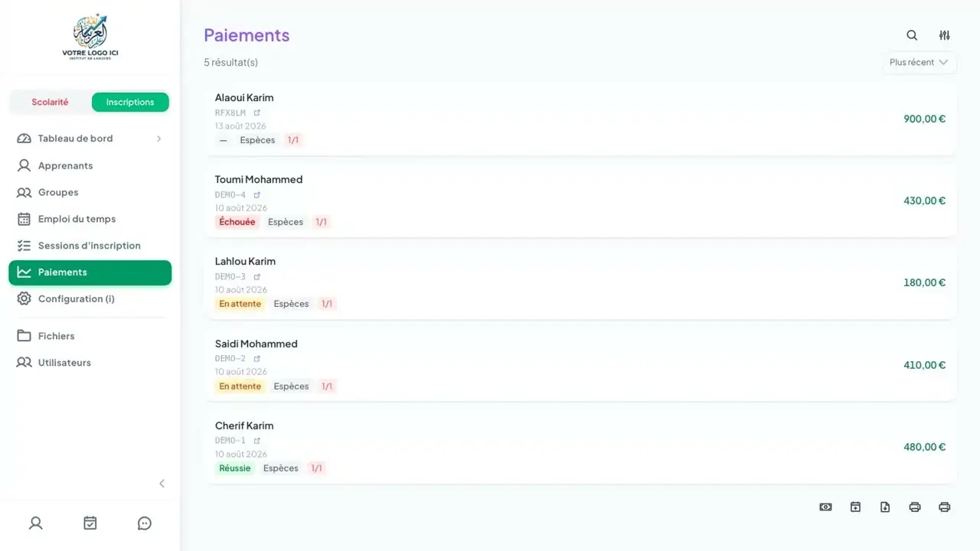980x551 pixels.
Task: Click the 900,00 € amount
Action: tap(924, 119)
